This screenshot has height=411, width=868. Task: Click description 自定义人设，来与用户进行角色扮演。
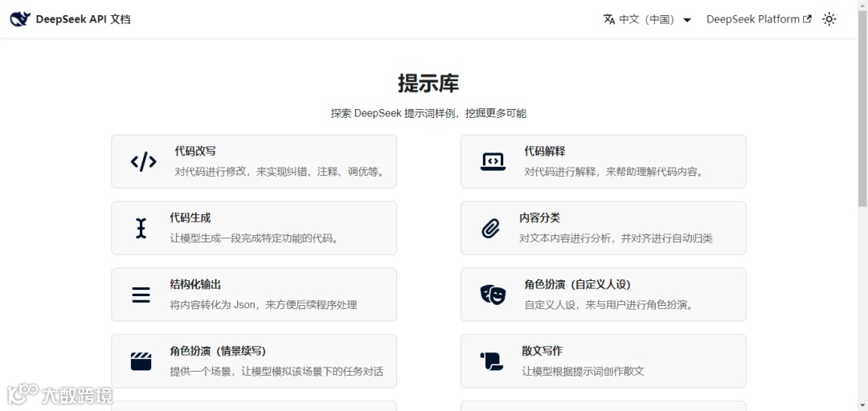609,305
